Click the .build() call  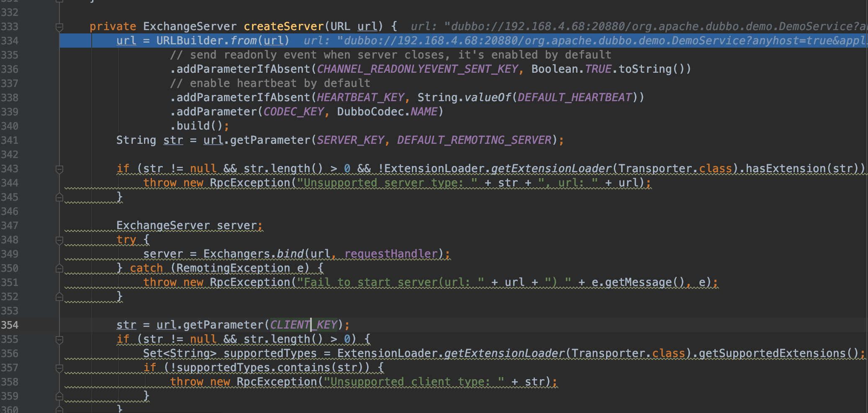(196, 126)
